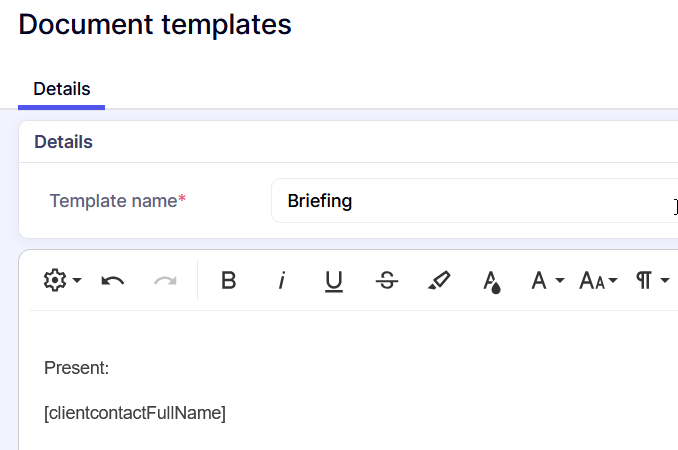Expand the font family dropdown

[x=547, y=281]
